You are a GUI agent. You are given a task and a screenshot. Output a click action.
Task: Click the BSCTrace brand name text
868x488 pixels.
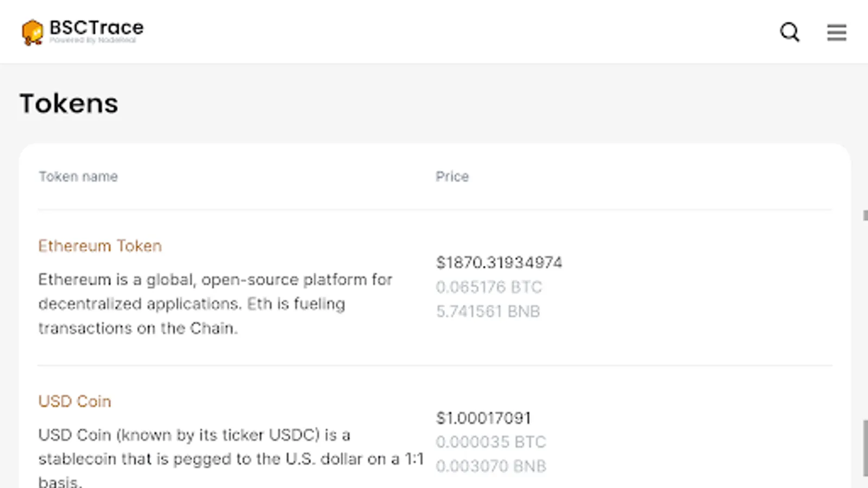click(x=97, y=27)
